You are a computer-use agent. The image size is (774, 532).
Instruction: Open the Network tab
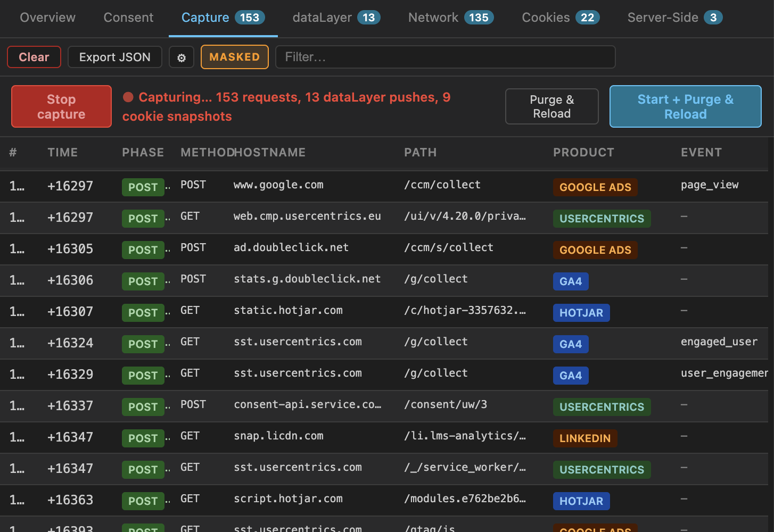pyautogui.click(x=451, y=18)
